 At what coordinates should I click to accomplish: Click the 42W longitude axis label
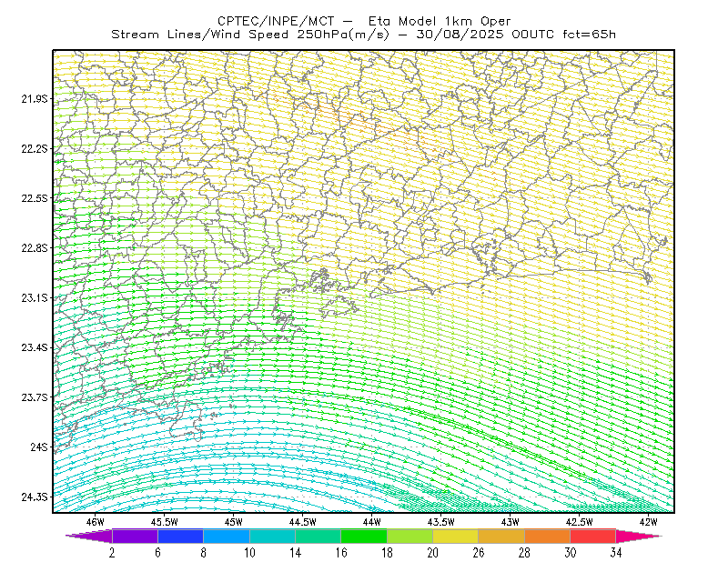click(x=648, y=522)
